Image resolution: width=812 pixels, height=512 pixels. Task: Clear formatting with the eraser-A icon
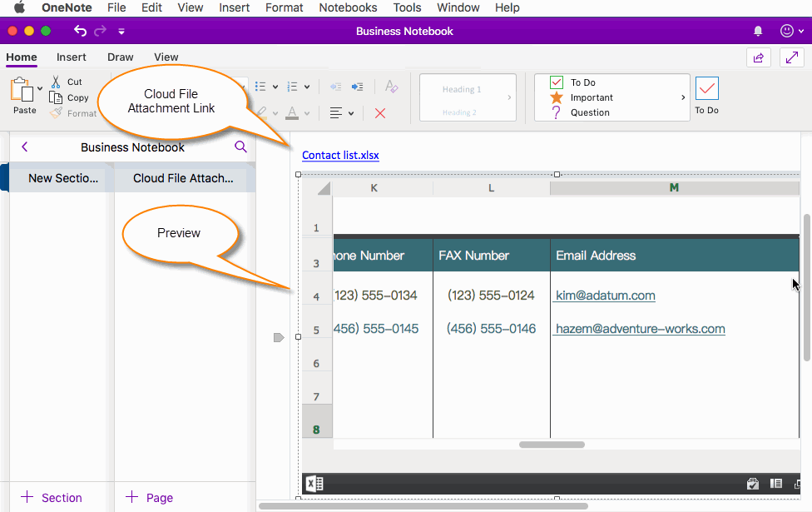click(392, 87)
